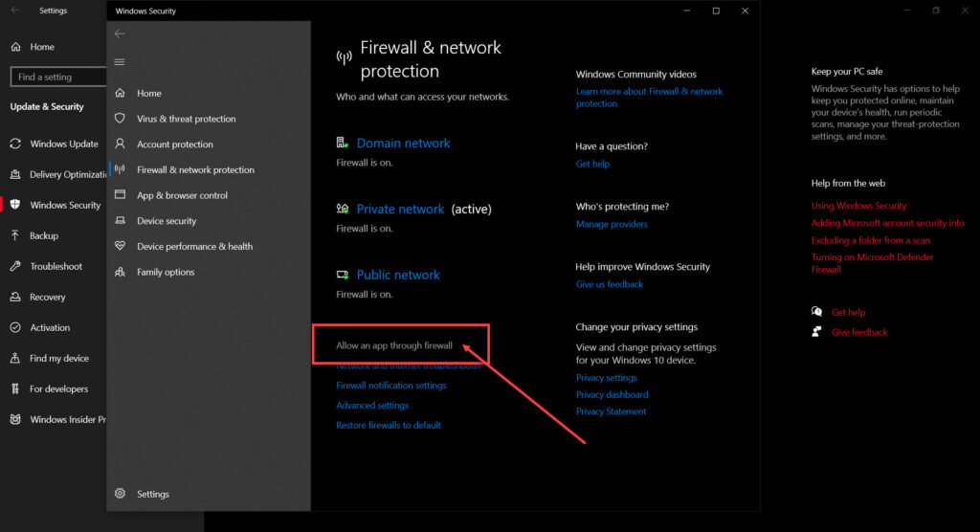Click Excluding a folder from a scan link
Screen dimensions: 980x532
(871, 241)
